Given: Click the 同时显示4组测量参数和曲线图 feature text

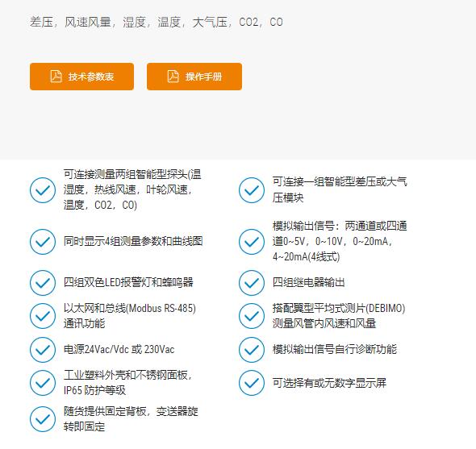Looking at the screenshot, I should coord(133,241).
